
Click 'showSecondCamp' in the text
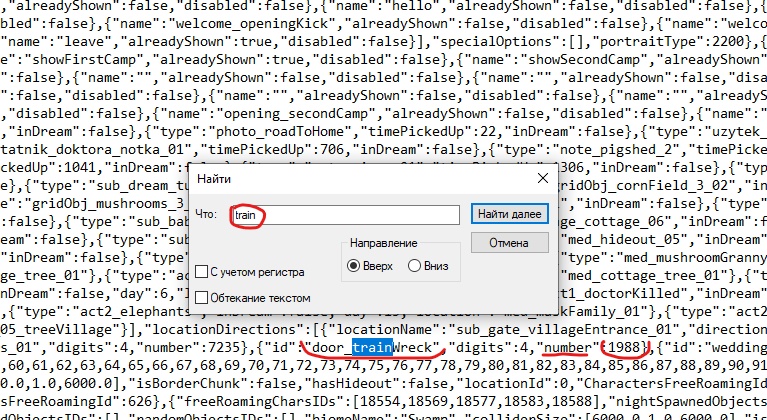coord(583,60)
